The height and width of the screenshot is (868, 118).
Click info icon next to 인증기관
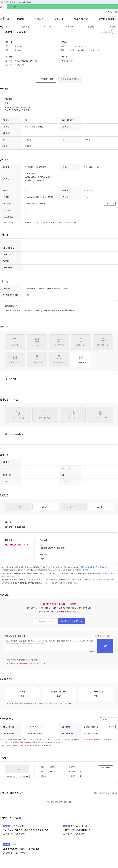pos(69,727)
